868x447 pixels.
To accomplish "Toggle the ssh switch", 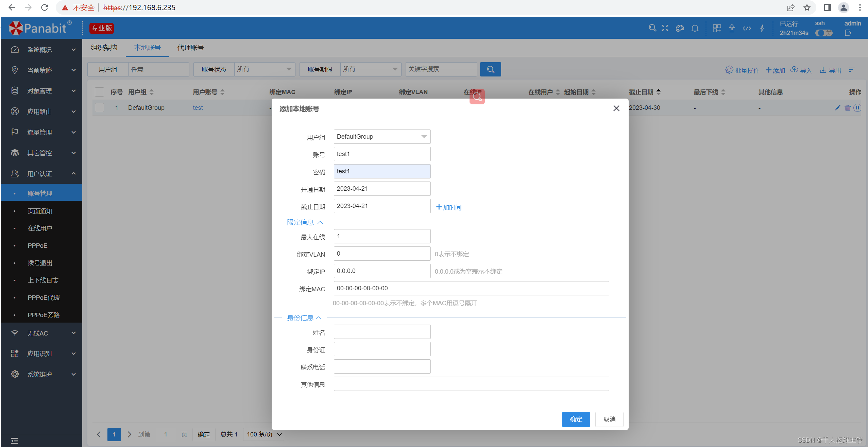I will (x=824, y=33).
